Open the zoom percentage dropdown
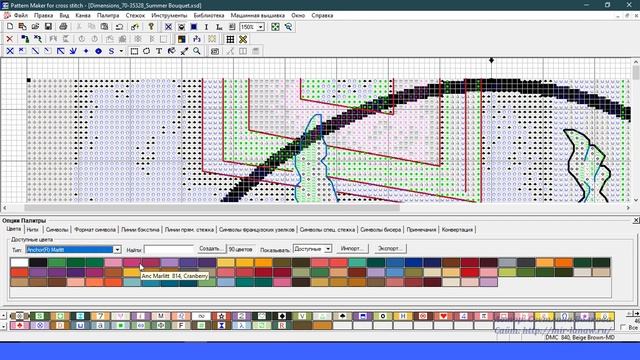 click(260, 27)
